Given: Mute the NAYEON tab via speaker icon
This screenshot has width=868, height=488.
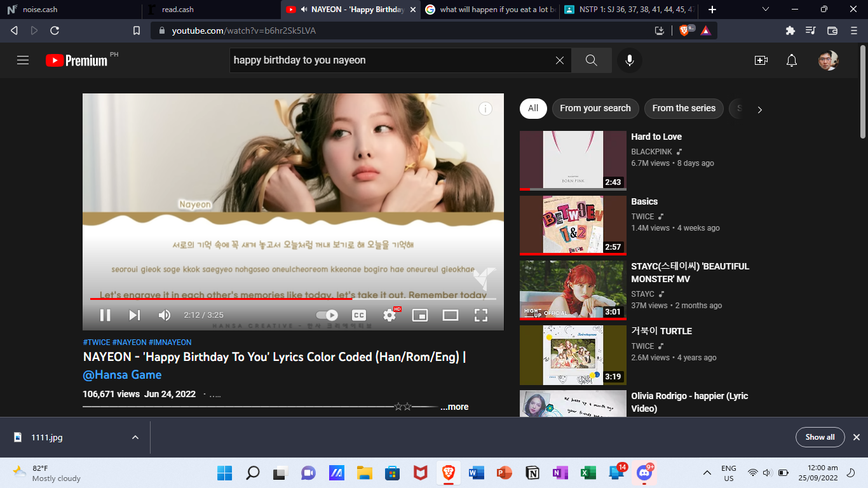Looking at the screenshot, I should (304, 10).
